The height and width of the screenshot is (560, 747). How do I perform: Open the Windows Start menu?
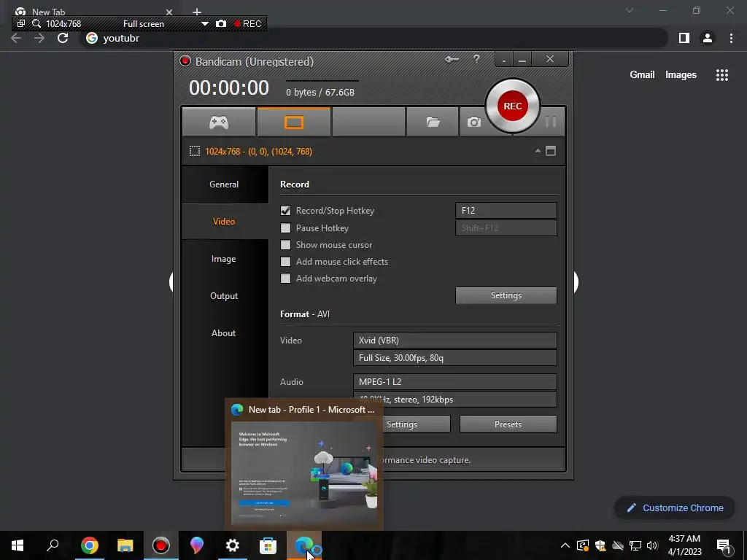pos(18,545)
